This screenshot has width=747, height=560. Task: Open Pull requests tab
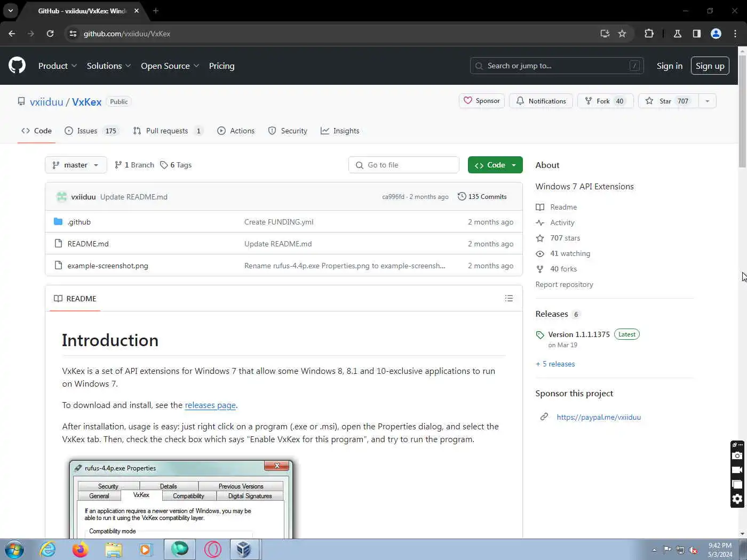(x=168, y=131)
